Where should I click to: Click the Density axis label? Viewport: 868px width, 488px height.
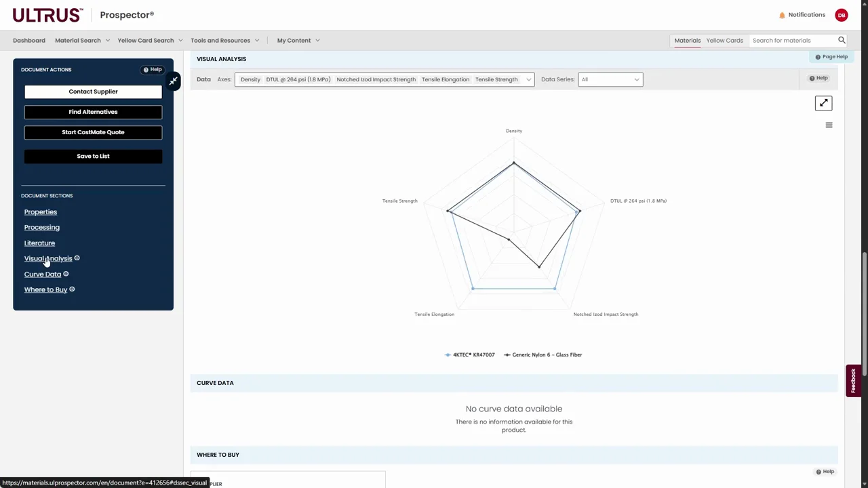tap(514, 131)
